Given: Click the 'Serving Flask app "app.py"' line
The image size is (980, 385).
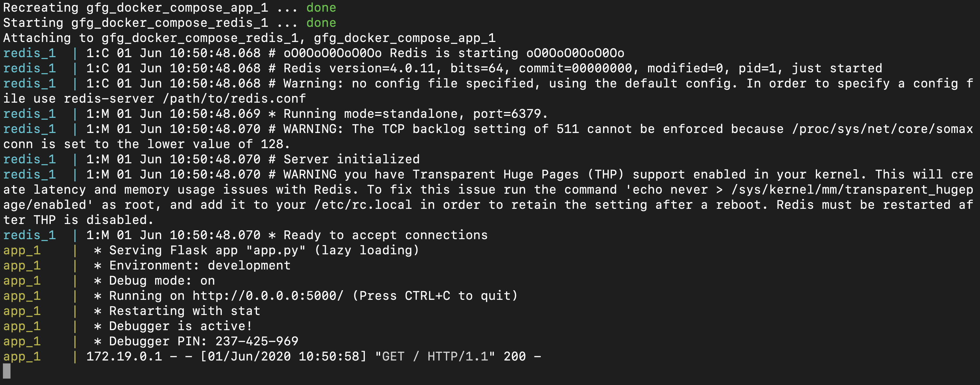Looking at the screenshot, I should (207, 250).
